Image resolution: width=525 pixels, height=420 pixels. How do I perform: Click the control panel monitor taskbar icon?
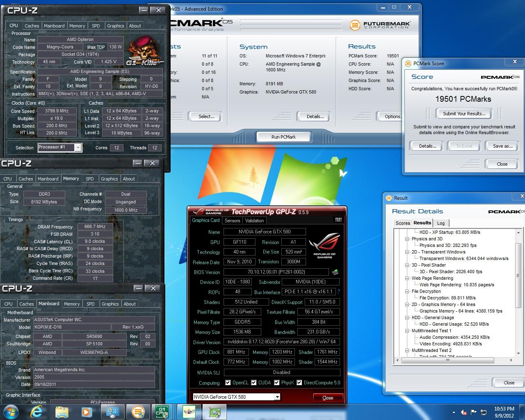[112, 412]
